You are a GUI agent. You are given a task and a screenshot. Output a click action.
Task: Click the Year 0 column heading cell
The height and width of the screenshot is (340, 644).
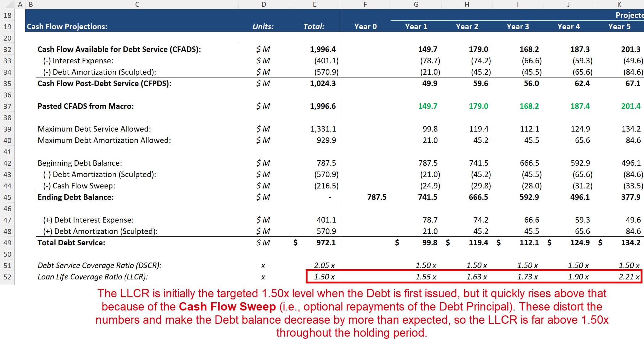(x=365, y=26)
